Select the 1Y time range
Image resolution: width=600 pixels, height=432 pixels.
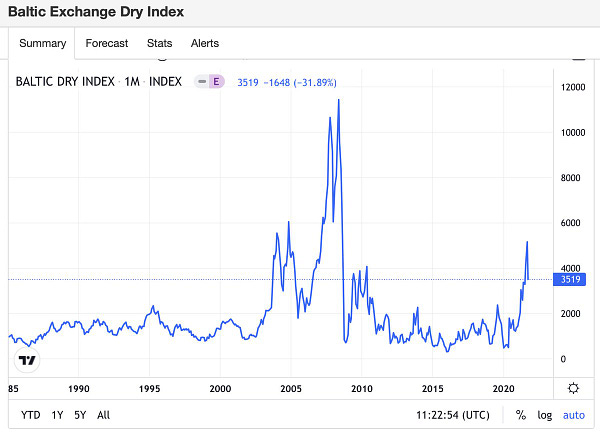coord(57,415)
